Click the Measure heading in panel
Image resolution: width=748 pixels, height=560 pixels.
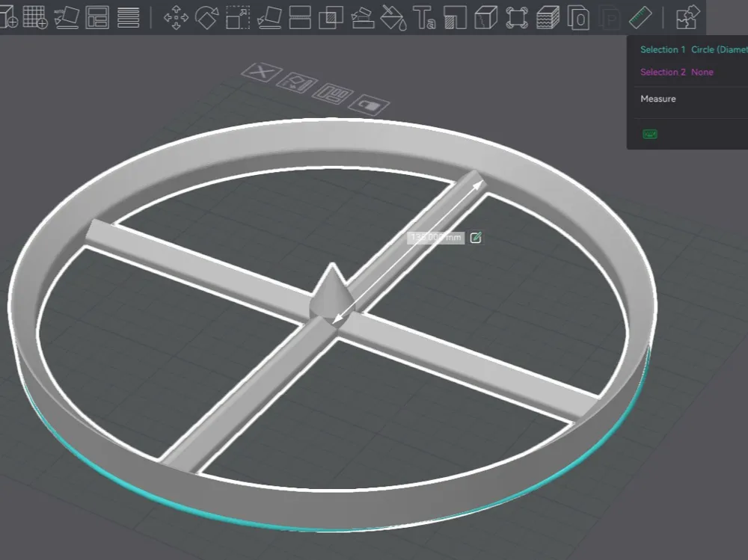click(657, 99)
